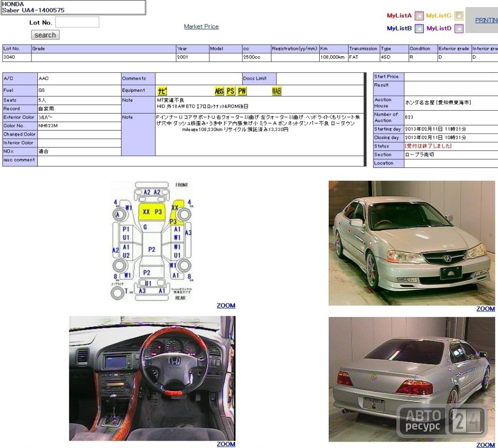Tick the MyListB checkbox

tap(419, 28)
